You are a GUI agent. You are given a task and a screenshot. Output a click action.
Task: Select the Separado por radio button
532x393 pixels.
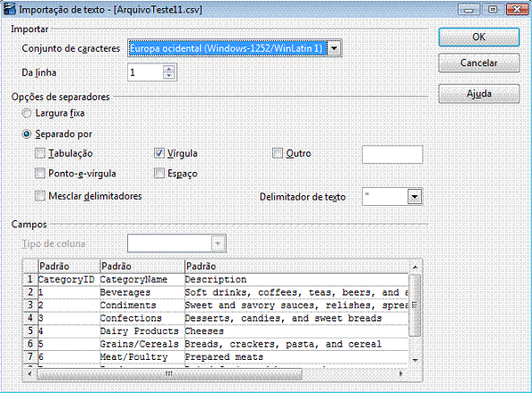pos(27,134)
